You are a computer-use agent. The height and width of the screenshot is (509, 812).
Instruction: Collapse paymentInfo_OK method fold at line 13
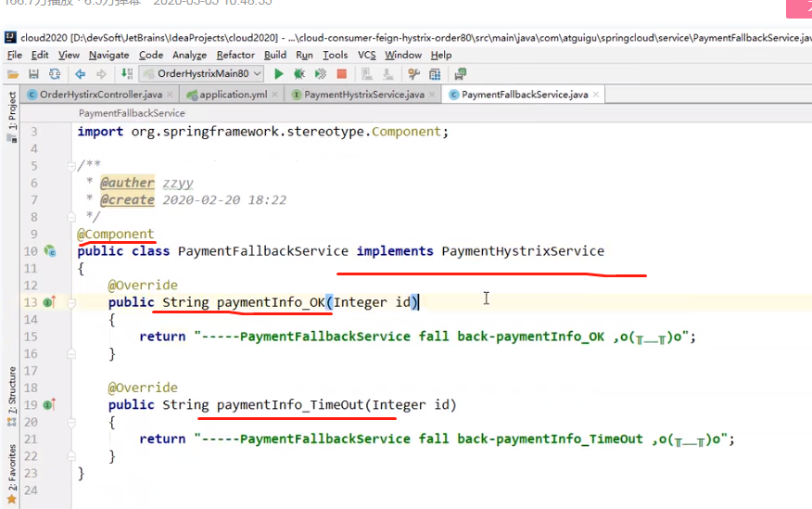[x=71, y=303]
